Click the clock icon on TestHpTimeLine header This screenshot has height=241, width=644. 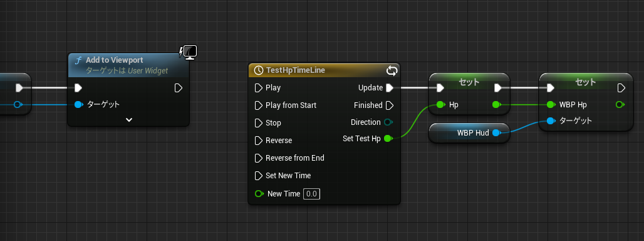[258, 70]
